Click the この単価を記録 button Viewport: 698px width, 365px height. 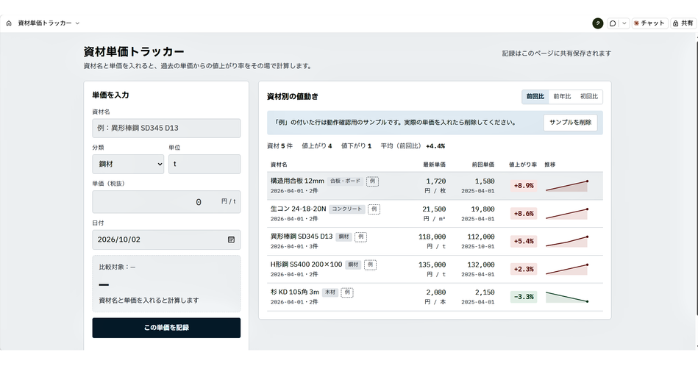[x=166, y=328]
